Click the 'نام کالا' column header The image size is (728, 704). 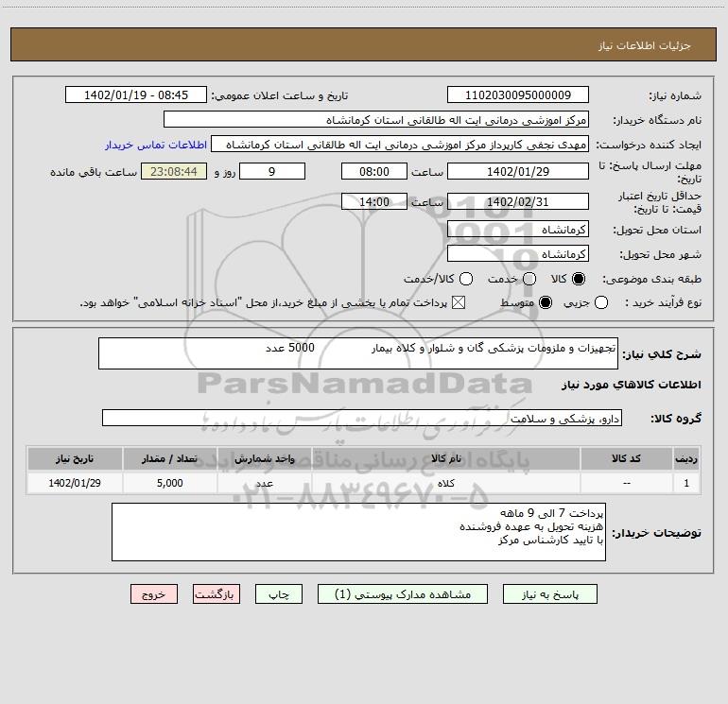tap(445, 458)
